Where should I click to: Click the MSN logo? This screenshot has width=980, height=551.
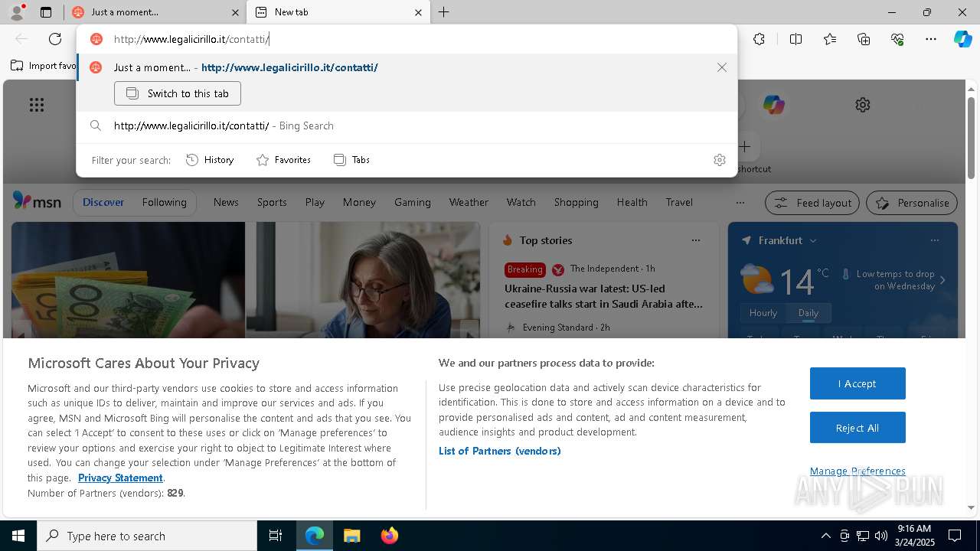[x=37, y=202]
